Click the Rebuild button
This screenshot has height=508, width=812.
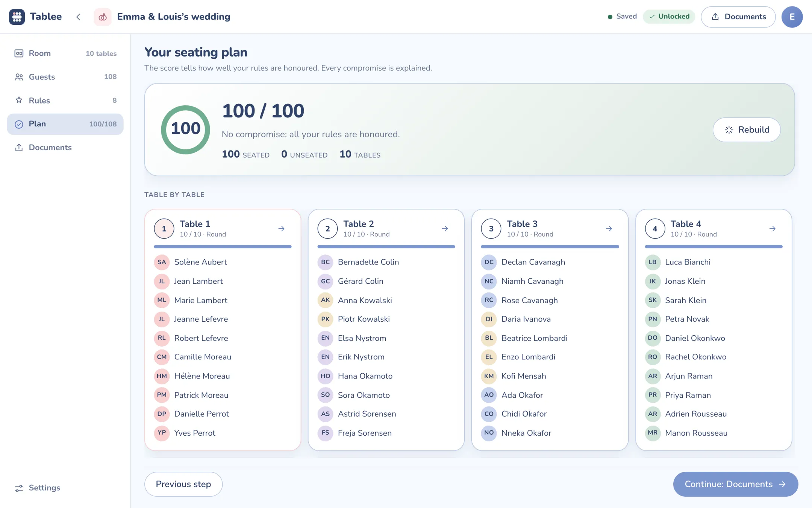click(747, 130)
